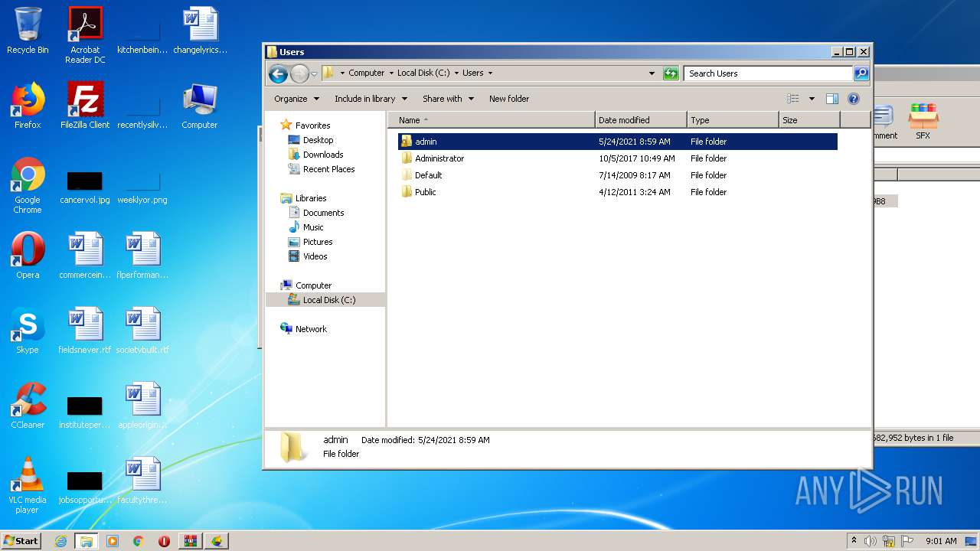The image size is (980, 551).
Task: Select the FileZilla Client desktop icon
Action: coord(85,106)
